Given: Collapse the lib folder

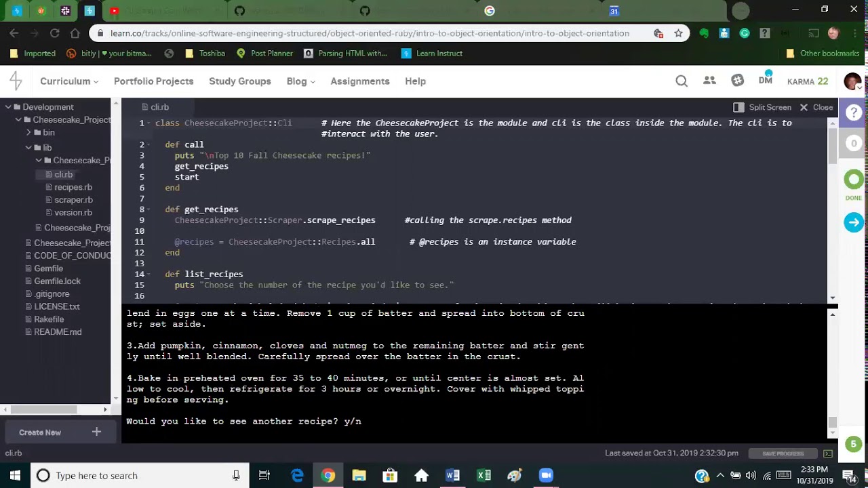Looking at the screenshot, I should pyautogui.click(x=28, y=148).
